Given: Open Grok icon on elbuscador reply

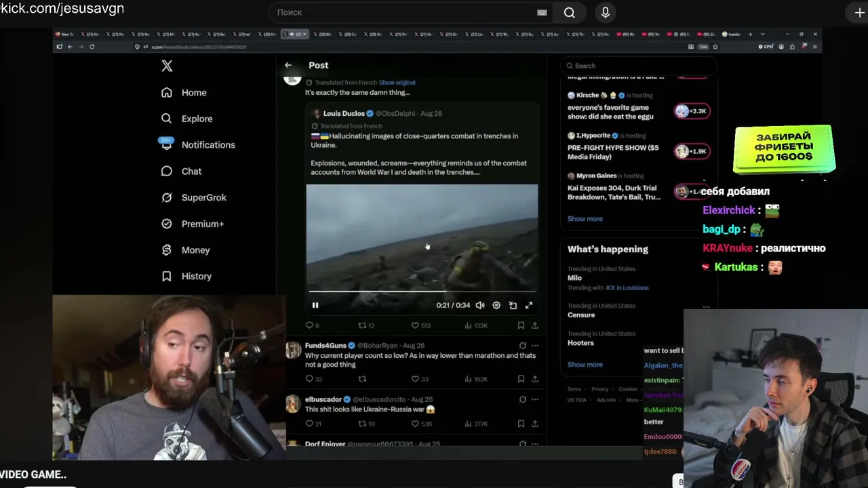Looking at the screenshot, I should coord(523,400).
